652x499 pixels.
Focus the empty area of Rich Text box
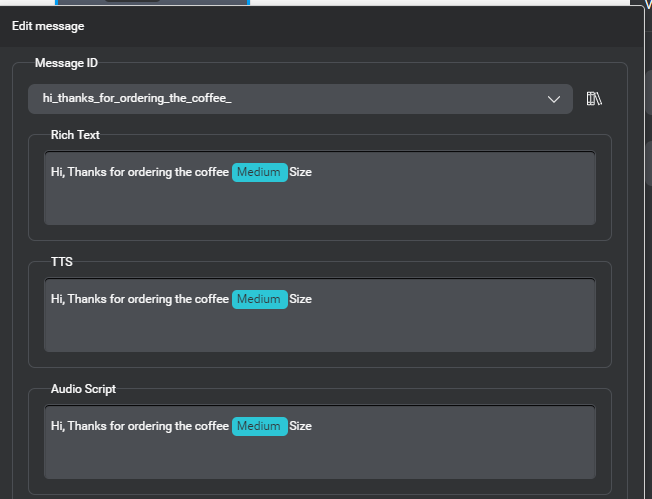point(320,203)
